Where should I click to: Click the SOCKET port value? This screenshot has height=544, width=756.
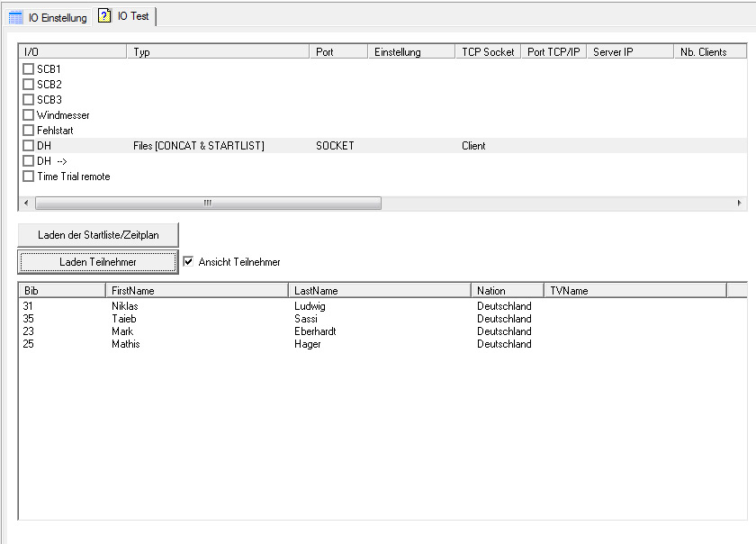coord(335,146)
